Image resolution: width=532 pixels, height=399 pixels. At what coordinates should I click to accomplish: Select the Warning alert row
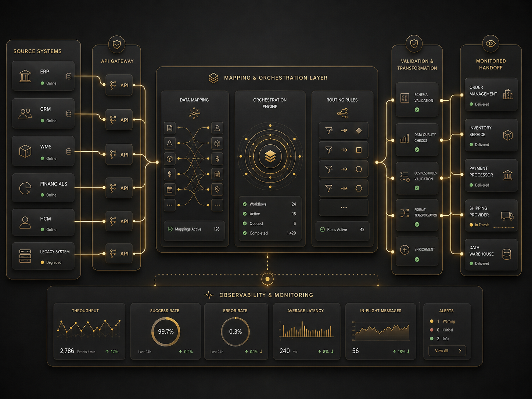click(443, 321)
